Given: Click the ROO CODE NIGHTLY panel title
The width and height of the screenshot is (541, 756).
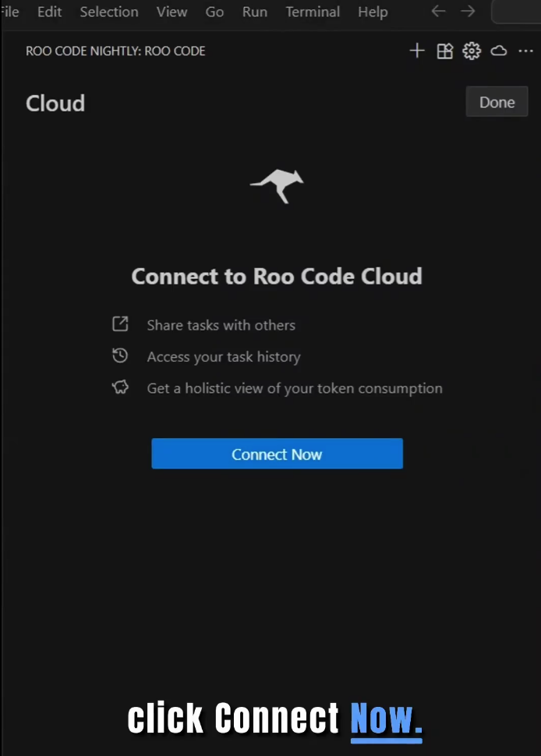Looking at the screenshot, I should 115,51.
